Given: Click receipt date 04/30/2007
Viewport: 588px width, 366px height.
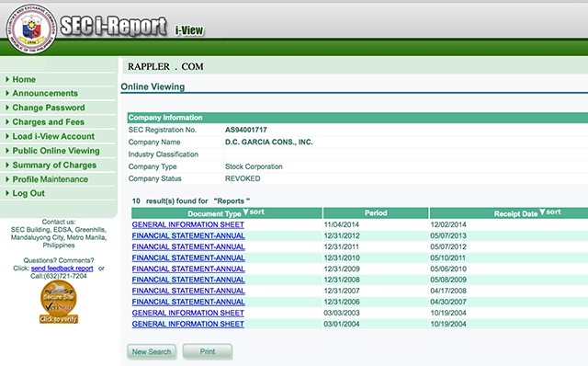Looking at the screenshot, I should click(448, 302).
